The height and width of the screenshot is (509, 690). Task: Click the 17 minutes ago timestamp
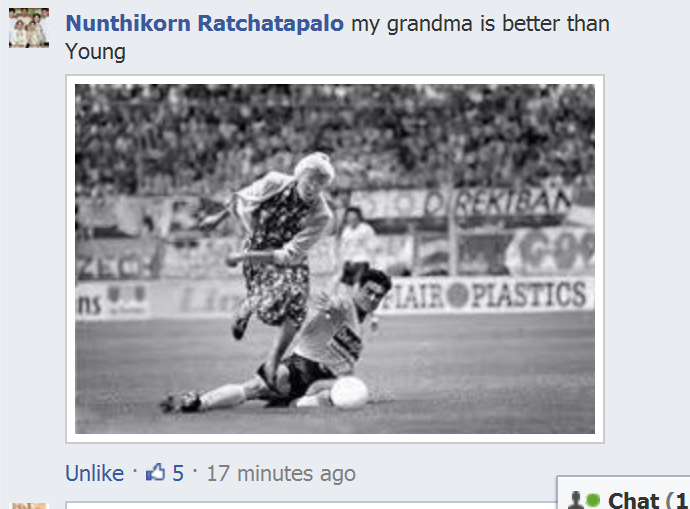pyautogui.click(x=281, y=473)
